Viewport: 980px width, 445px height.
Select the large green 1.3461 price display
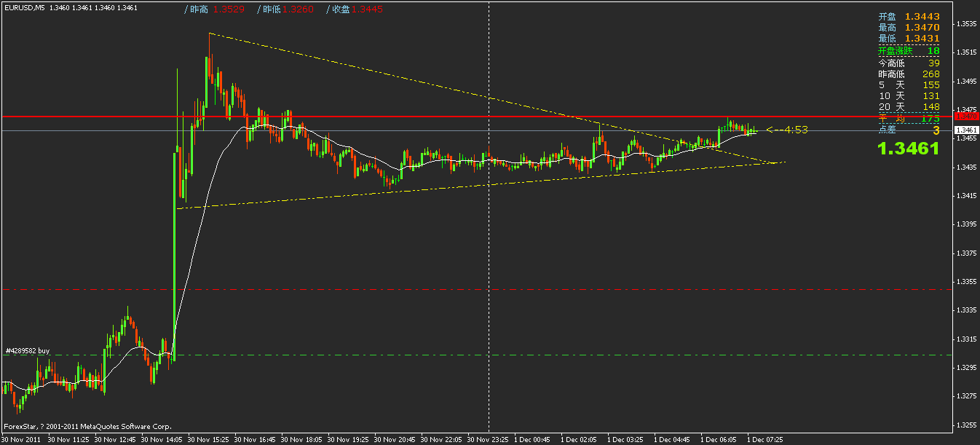(907, 146)
